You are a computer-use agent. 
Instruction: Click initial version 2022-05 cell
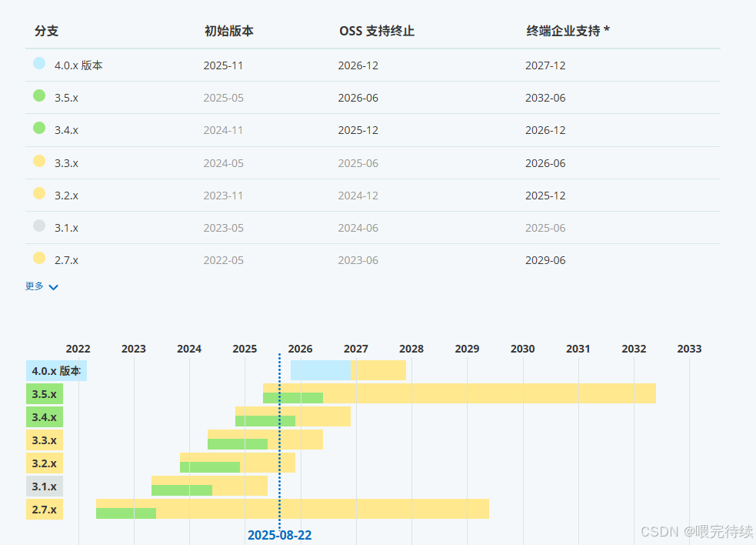(223, 260)
